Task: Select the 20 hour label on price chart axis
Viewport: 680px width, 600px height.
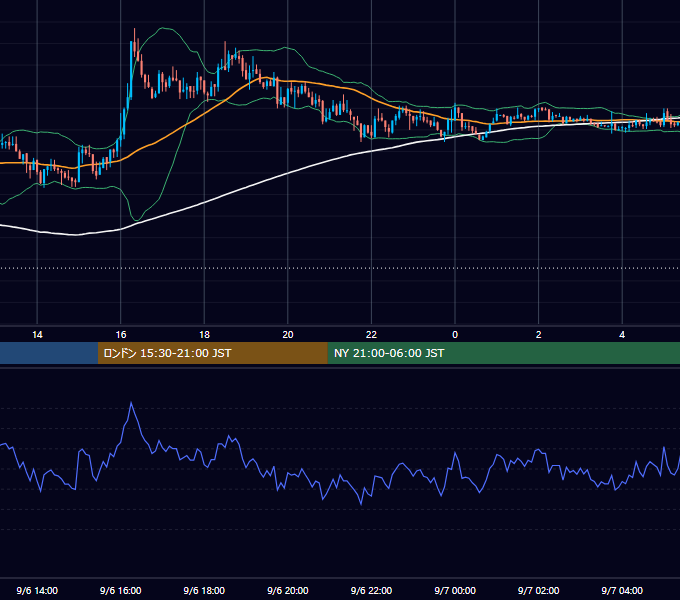Action: coord(288,335)
